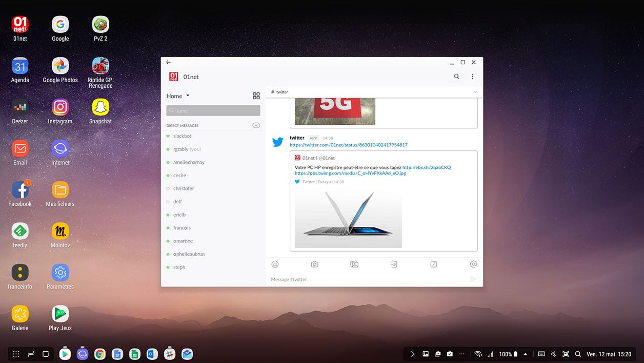Open slash commands icon in message toolbar
Image resolution: width=644 pixels, height=363 pixels.
pyautogui.click(x=434, y=264)
